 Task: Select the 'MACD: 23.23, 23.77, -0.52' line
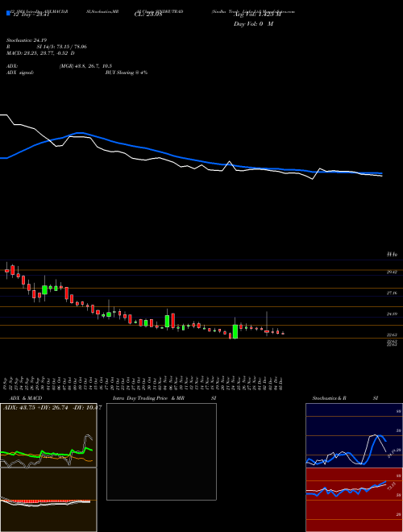click(39, 53)
